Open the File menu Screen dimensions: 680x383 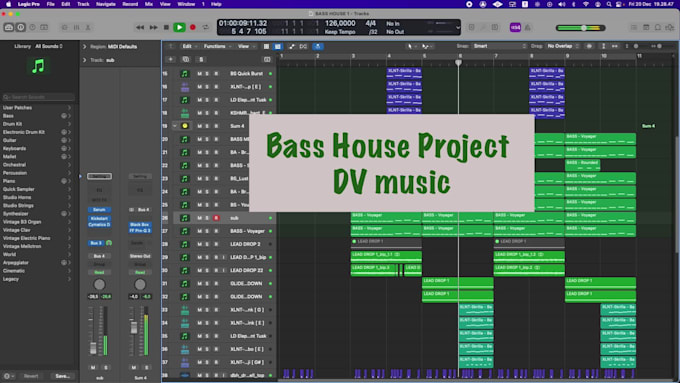pos(50,4)
